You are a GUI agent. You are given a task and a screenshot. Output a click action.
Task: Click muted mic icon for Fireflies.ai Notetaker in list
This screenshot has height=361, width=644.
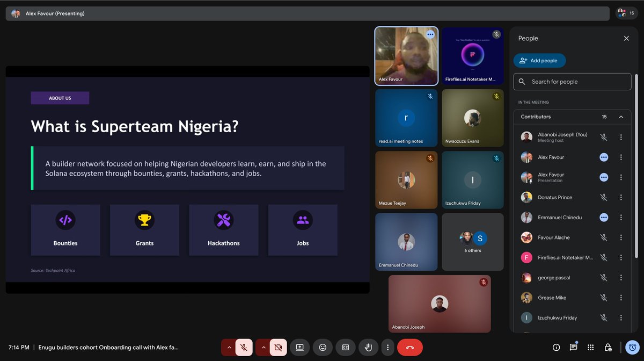click(604, 258)
